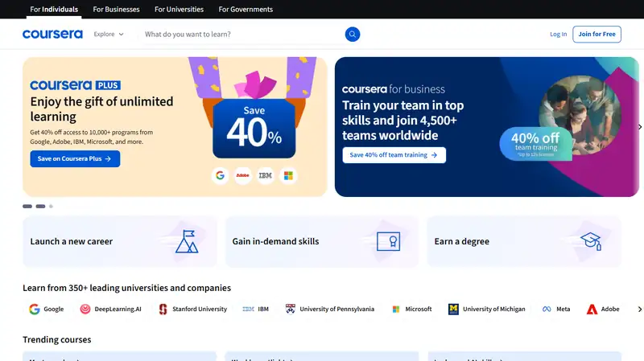Screen dimensions: 644x361
Task: Switch to the For Universities tab
Action: [x=179, y=9]
